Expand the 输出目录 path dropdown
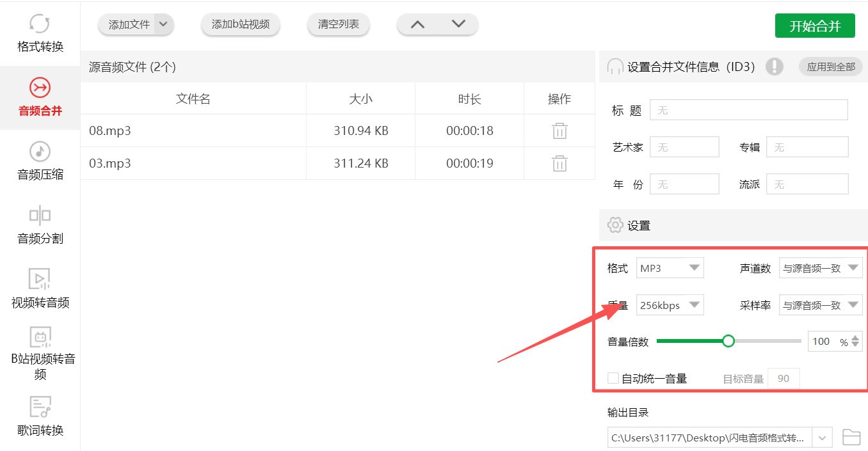This screenshot has height=451, width=868. 822,438
